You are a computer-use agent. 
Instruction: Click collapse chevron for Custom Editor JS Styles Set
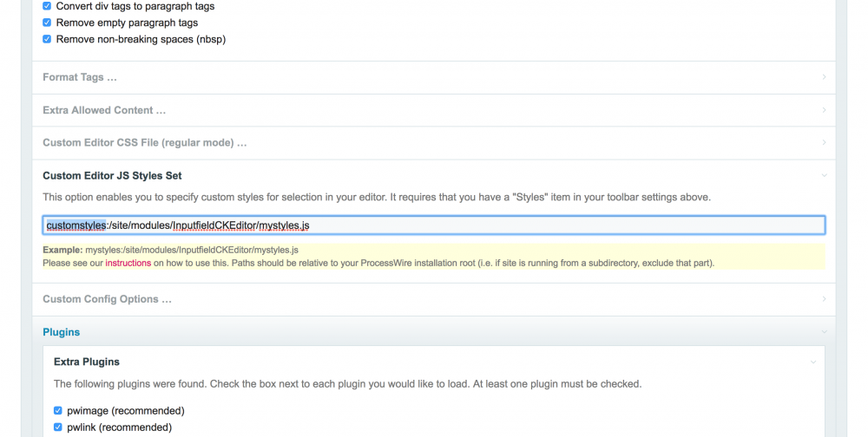coord(824,176)
